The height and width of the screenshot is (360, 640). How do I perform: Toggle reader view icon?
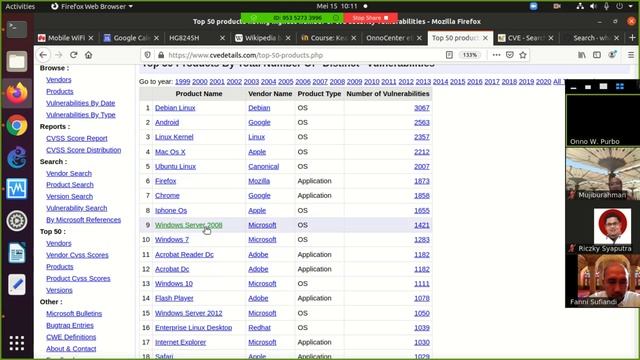(449, 55)
